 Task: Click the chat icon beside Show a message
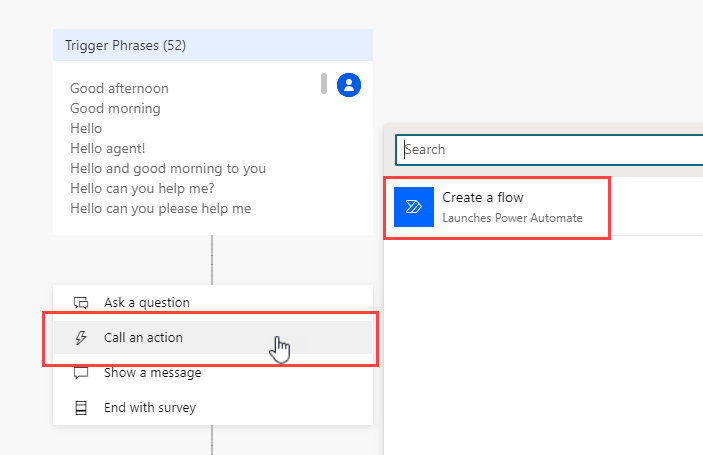pos(81,373)
